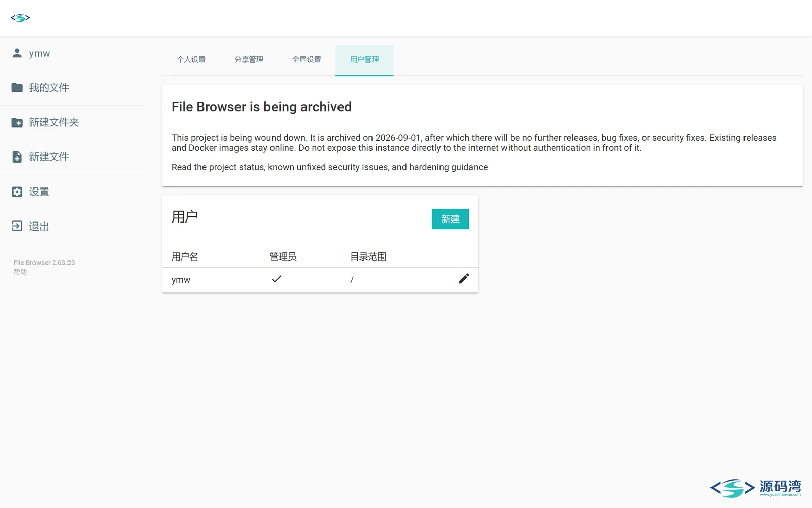Click the 管理员 column header
The width and height of the screenshot is (812, 508).
(283, 257)
